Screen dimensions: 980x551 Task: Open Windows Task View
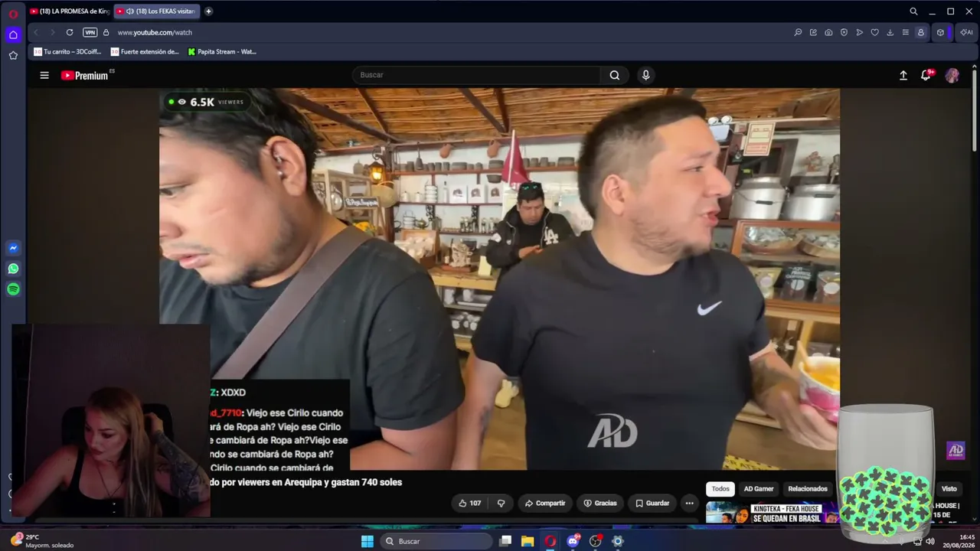pyautogui.click(x=505, y=541)
